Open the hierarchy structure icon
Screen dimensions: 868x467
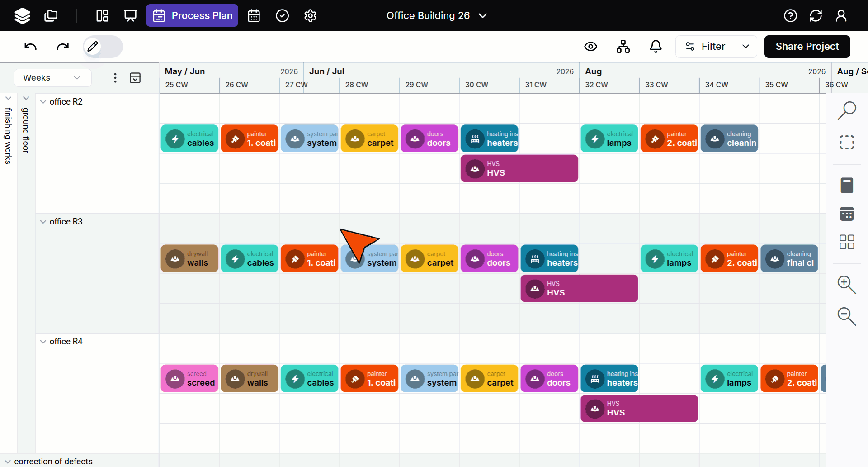623,47
